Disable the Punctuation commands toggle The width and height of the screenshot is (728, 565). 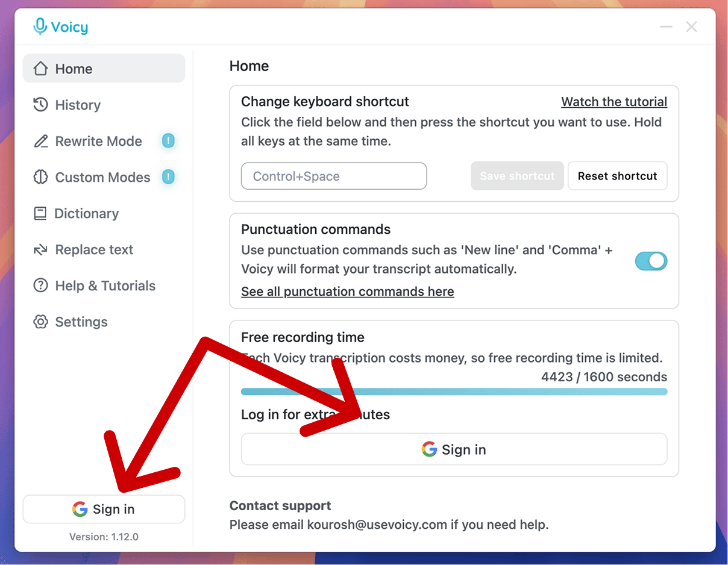tap(651, 261)
